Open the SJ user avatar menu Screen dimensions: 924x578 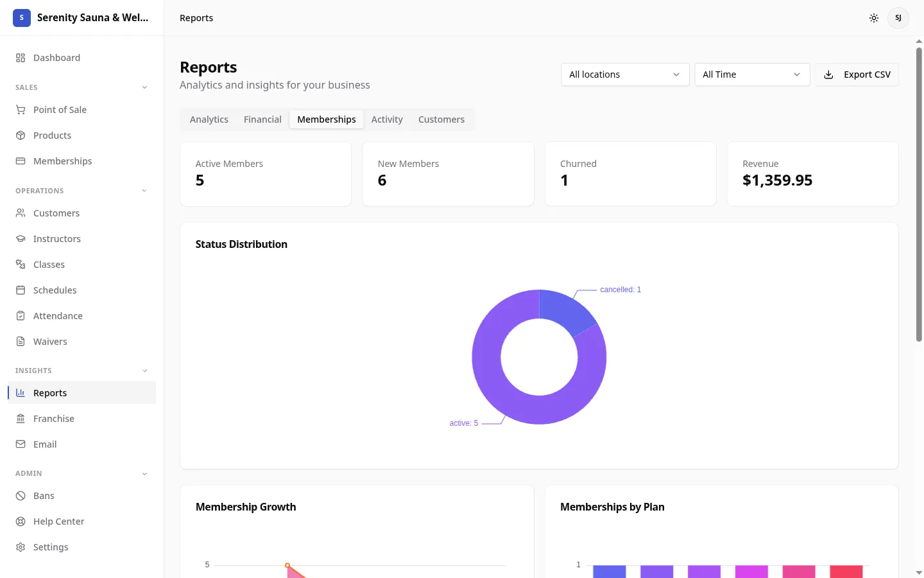point(898,18)
